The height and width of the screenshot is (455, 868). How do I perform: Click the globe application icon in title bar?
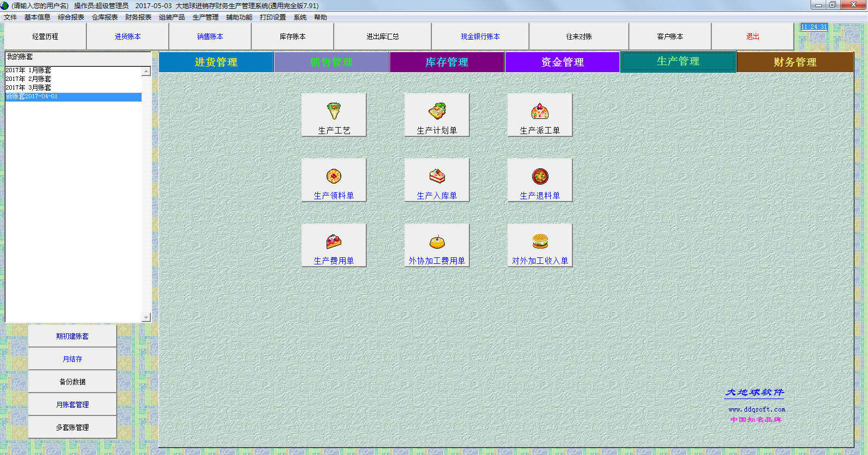5,5
